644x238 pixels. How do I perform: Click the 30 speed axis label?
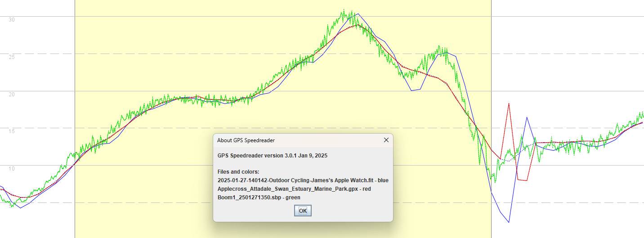tap(12, 20)
